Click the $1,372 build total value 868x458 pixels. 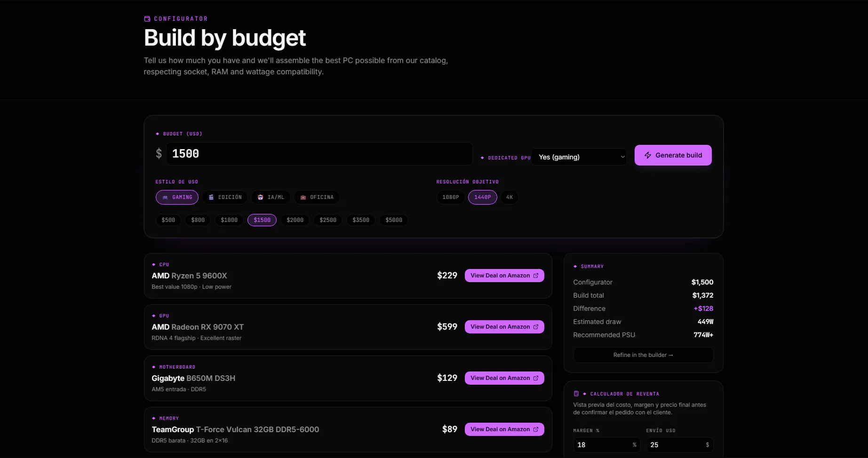[702, 295]
